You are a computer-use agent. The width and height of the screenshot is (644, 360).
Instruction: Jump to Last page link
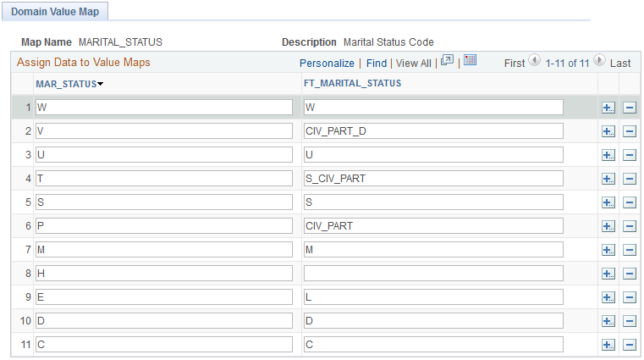point(620,64)
